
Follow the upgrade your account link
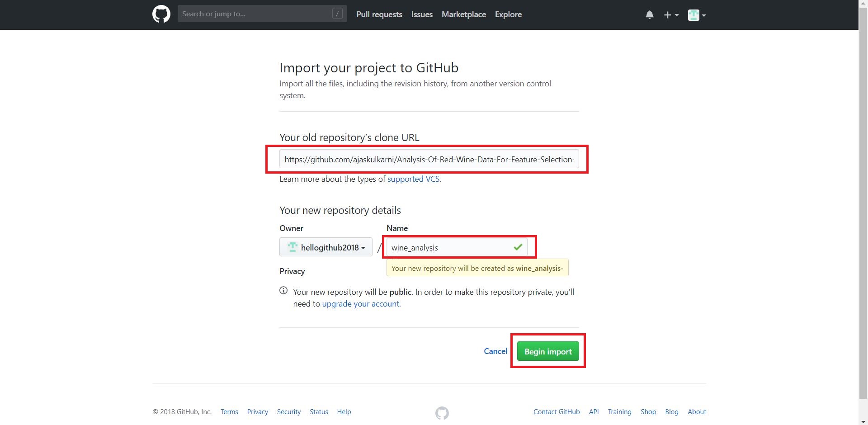[361, 304]
